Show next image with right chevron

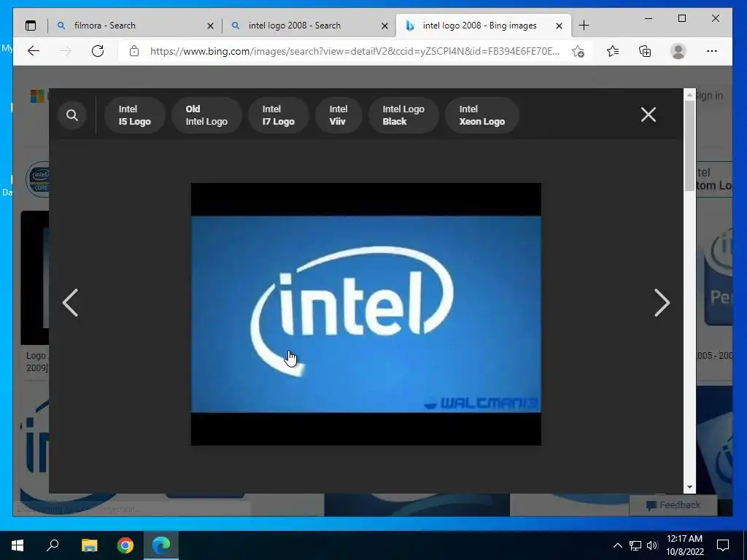click(662, 303)
